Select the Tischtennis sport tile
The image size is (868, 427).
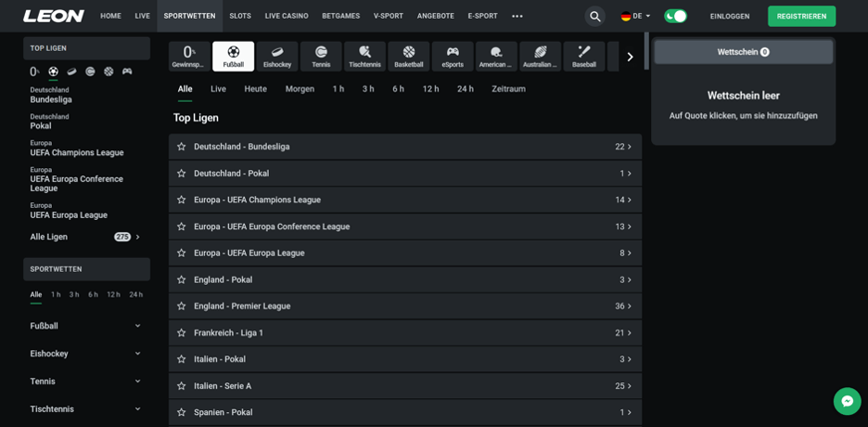point(364,57)
